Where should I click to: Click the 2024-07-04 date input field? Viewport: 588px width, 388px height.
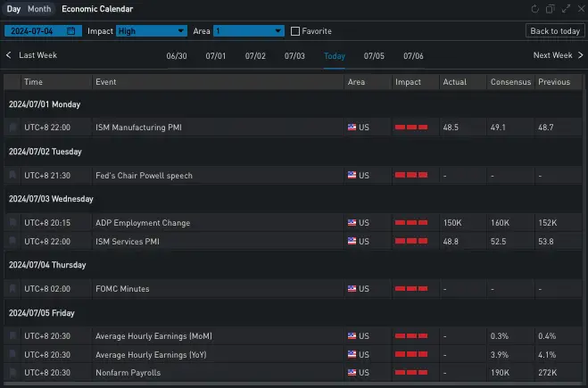(36, 31)
